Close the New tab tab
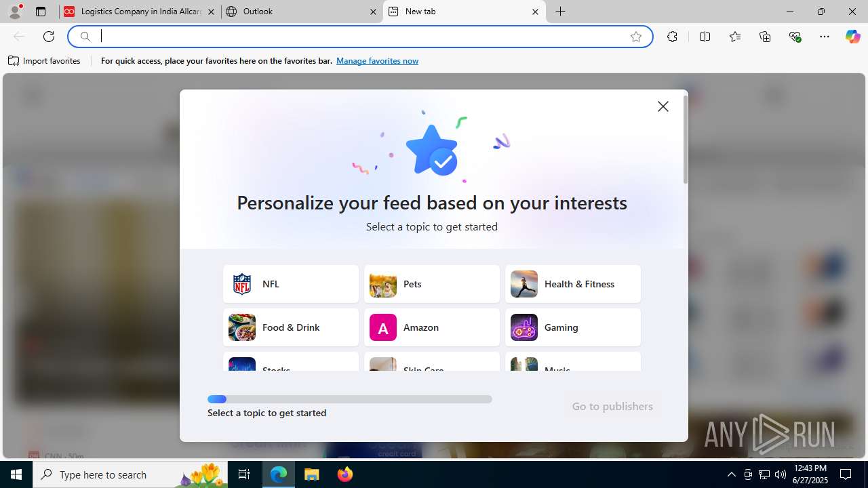This screenshot has height=488, width=868. (535, 12)
